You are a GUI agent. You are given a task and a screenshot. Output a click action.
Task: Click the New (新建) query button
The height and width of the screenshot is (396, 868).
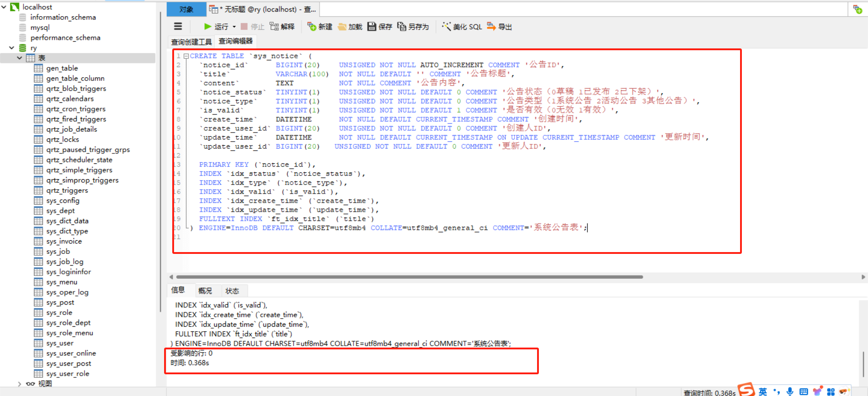point(320,27)
